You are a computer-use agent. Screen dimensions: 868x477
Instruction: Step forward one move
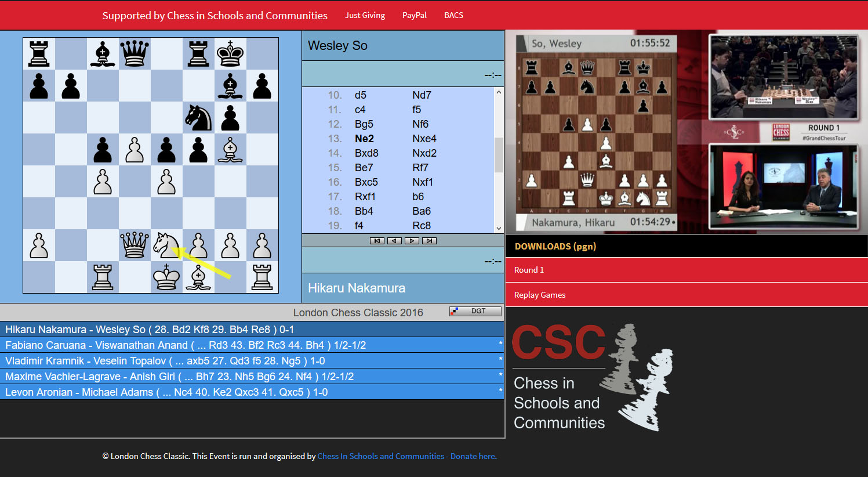[412, 241]
